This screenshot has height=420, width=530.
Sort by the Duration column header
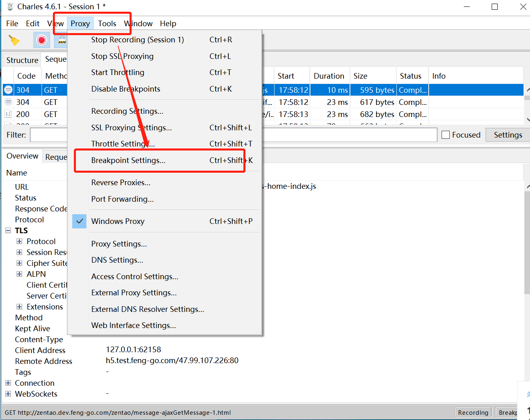pos(329,76)
